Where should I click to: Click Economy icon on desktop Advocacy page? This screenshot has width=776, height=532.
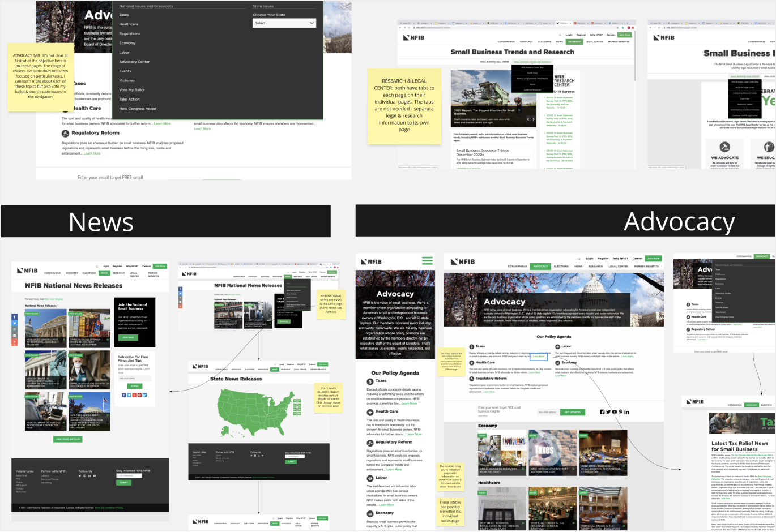(557, 362)
